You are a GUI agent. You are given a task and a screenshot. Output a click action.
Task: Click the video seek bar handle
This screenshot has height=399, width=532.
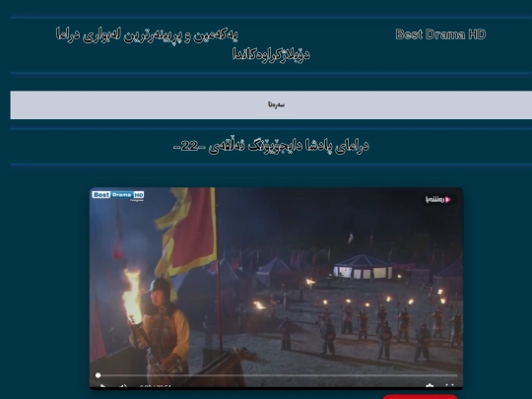[99, 375]
